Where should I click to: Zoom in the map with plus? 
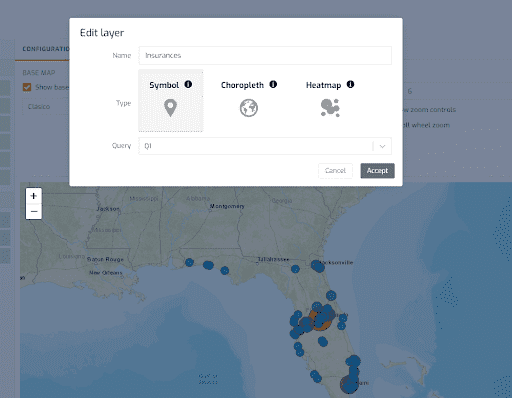(x=34, y=196)
